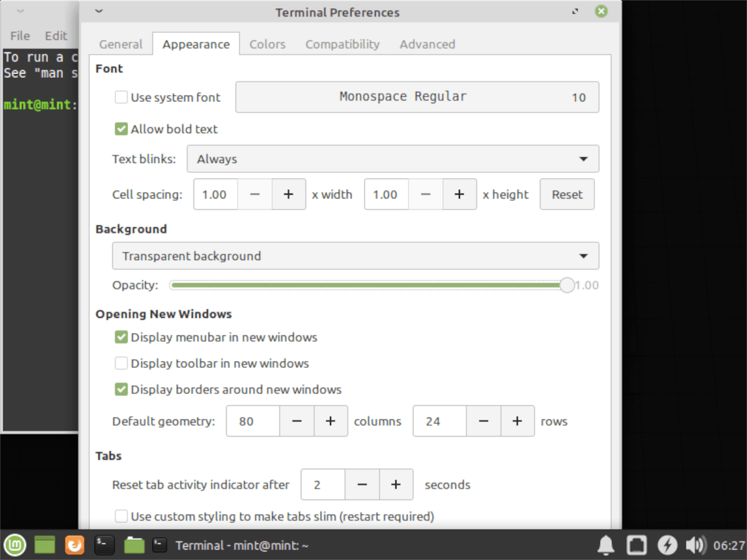The width and height of the screenshot is (747, 560).
Task: Click the Opacity slider handle
Action: [x=567, y=285]
